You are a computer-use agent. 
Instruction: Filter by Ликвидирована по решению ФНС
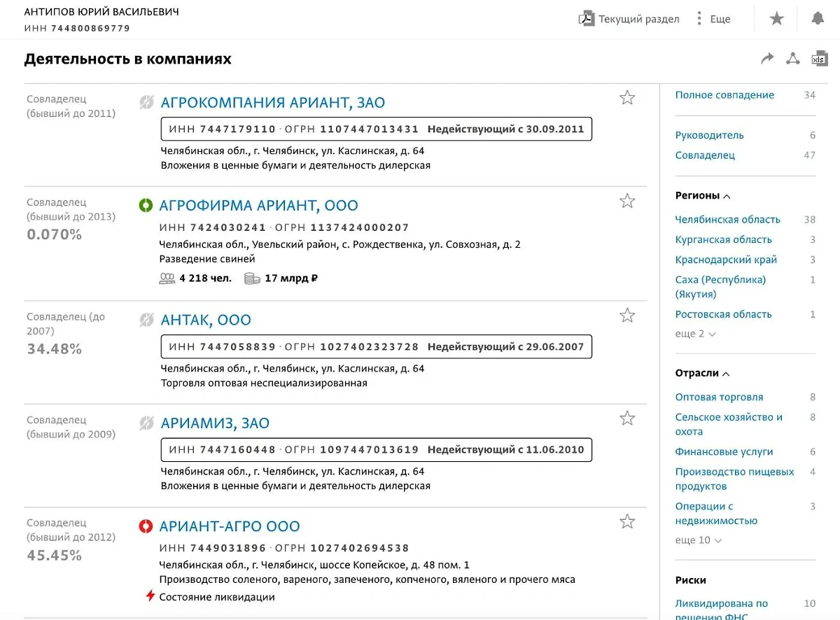pos(721,610)
